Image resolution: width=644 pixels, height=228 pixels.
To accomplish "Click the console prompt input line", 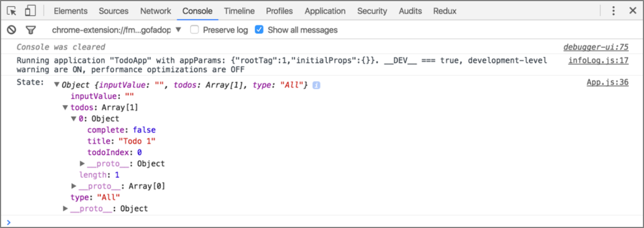I will pos(322,222).
